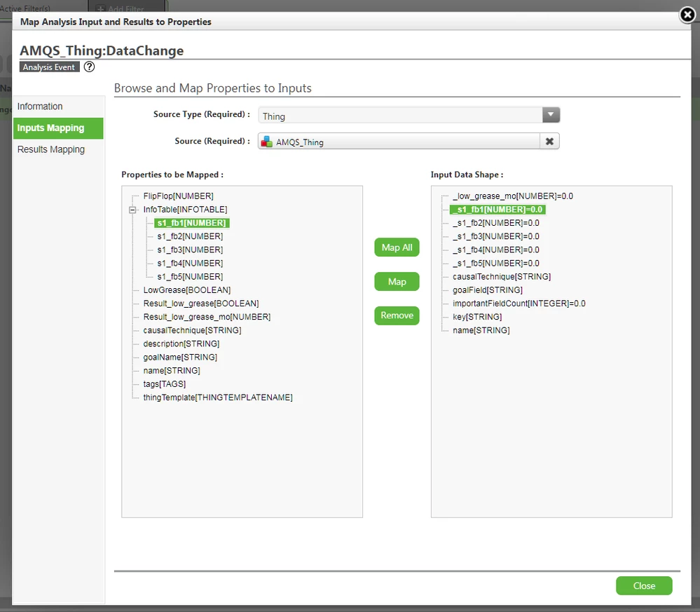
Task: Select description[STRING] property
Action: 181,344
